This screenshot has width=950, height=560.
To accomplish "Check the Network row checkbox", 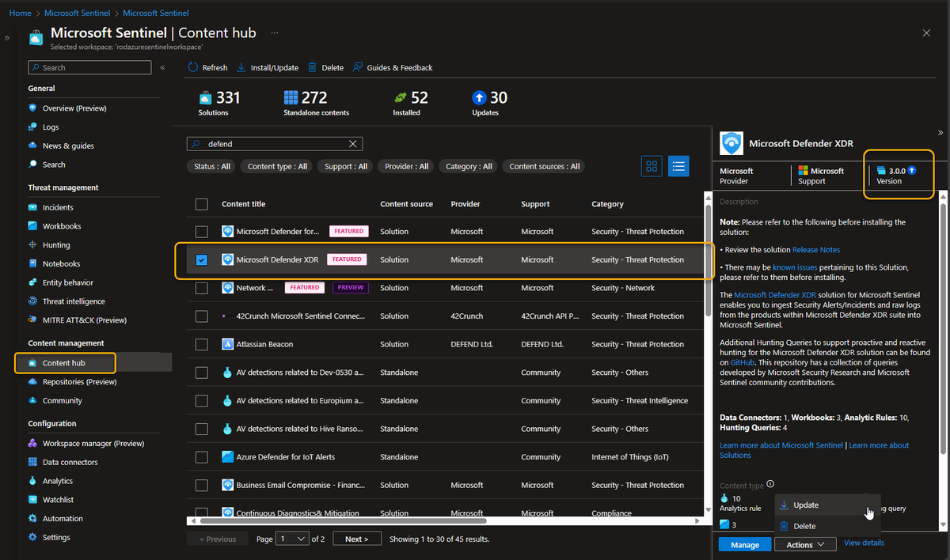I will pyautogui.click(x=202, y=288).
